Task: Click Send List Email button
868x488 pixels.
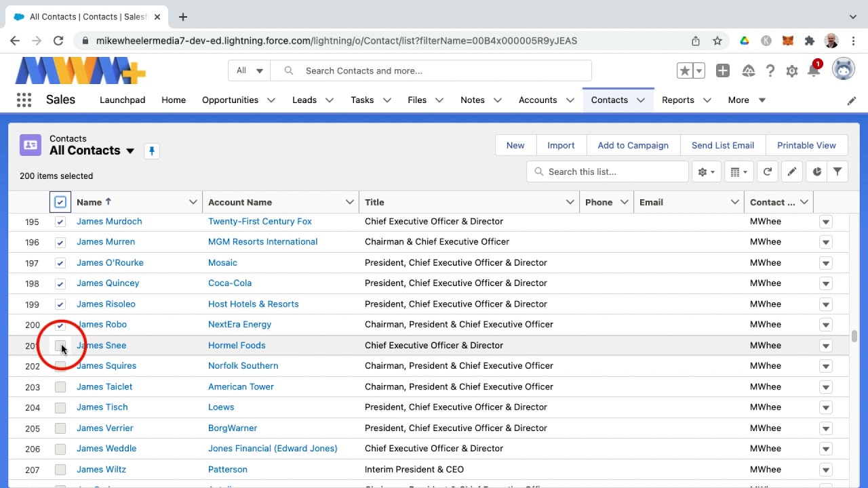Action: 723,145
